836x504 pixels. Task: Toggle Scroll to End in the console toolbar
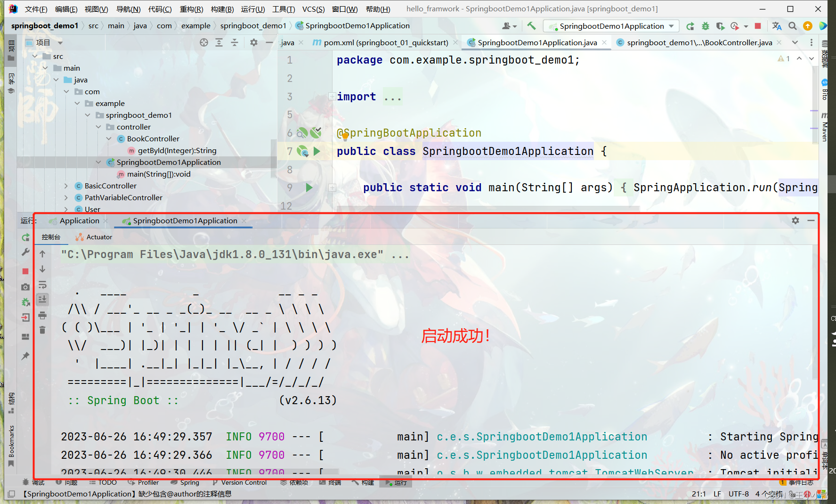42,300
